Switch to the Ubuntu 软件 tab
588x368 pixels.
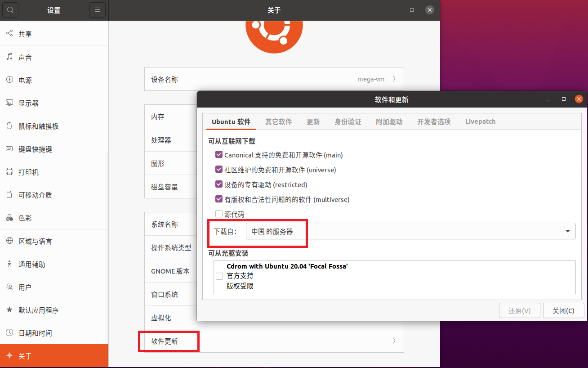(x=231, y=122)
